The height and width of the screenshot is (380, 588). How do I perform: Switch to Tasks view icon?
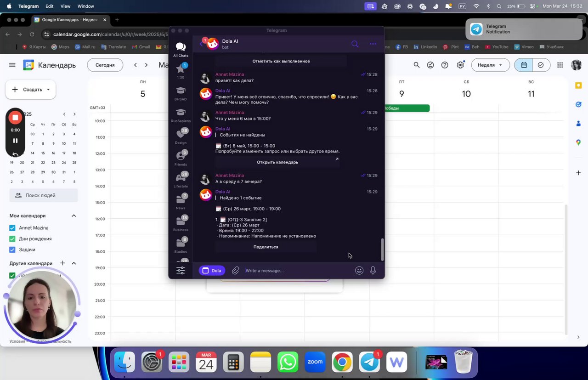point(541,65)
